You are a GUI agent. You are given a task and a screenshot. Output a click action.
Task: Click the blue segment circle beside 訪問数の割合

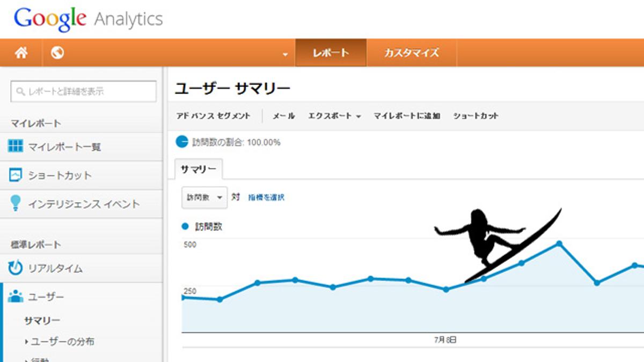[182, 142]
